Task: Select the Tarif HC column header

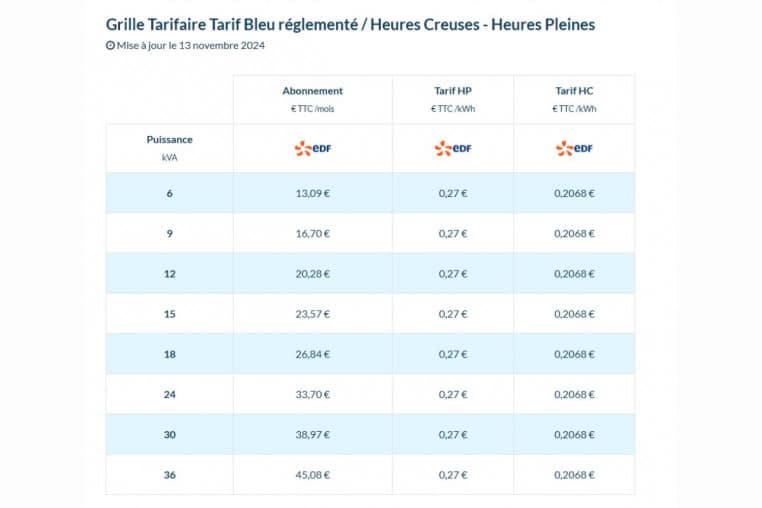Action: (x=574, y=91)
